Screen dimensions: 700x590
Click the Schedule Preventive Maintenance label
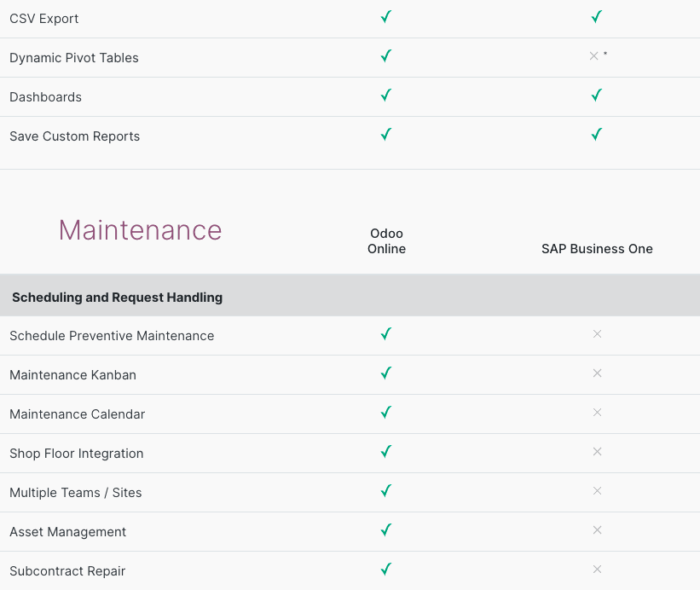click(112, 336)
